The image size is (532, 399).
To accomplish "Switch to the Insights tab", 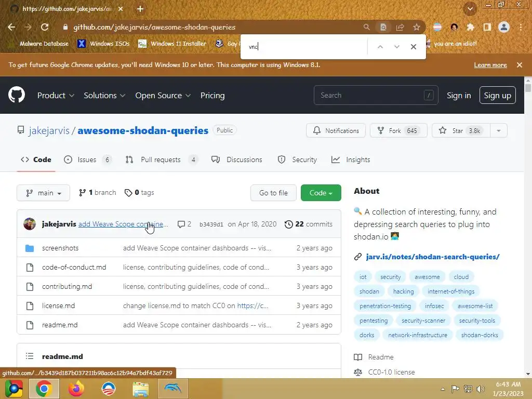I will 351,159.
